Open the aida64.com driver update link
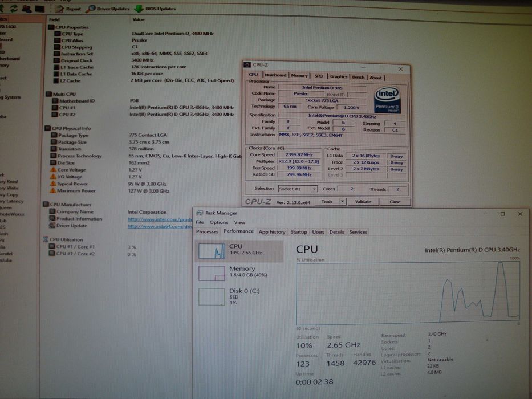 [160, 226]
